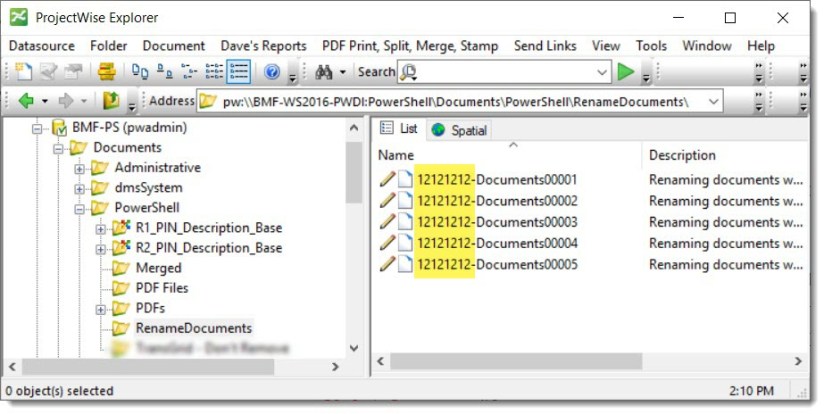Image resolution: width=824 pixels, height=414 pixels.
Task: Click the Up One Level folder icon
Action: click(111, 101)
